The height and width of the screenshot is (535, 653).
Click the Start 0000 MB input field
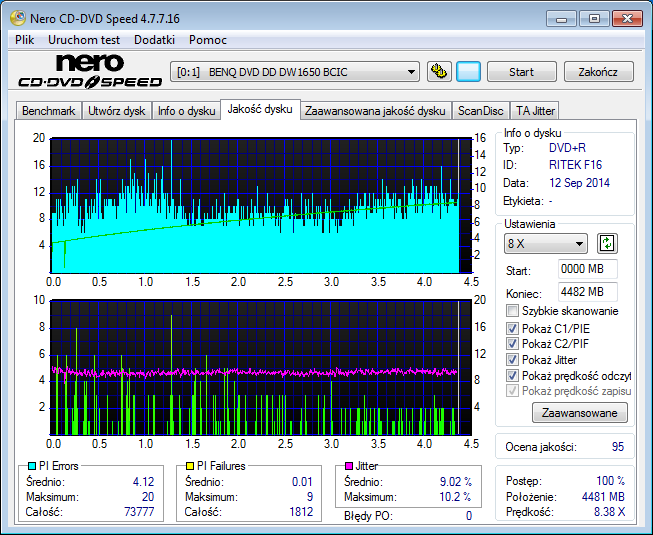[588, 269]
